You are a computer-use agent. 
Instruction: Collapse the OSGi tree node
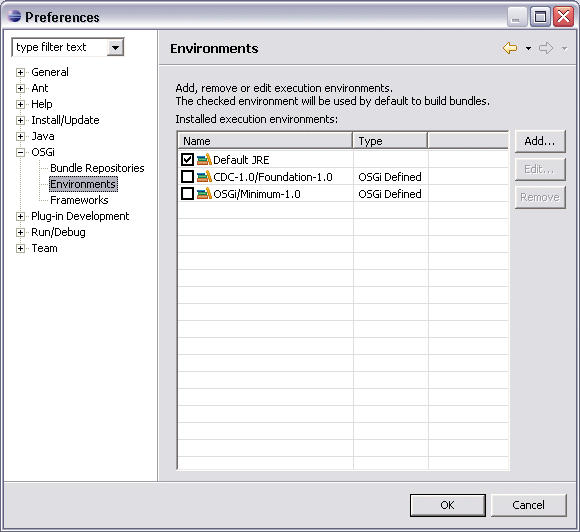[20, 152]
